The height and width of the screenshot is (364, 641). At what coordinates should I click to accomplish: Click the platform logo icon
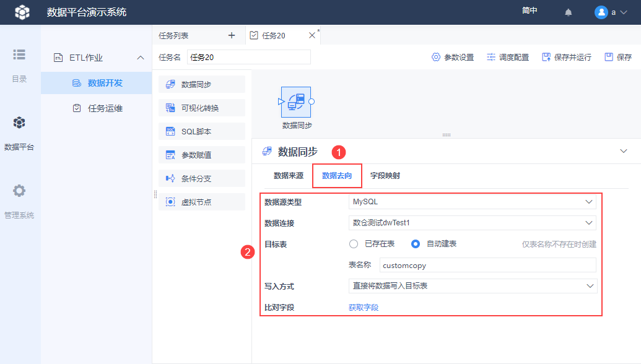22,12
